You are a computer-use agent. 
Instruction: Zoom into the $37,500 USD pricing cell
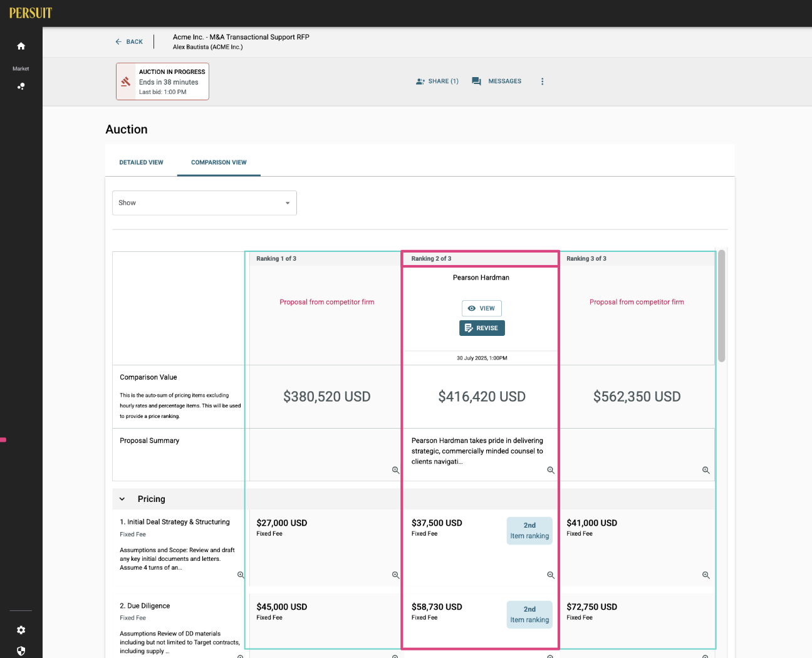coord(551,575)
